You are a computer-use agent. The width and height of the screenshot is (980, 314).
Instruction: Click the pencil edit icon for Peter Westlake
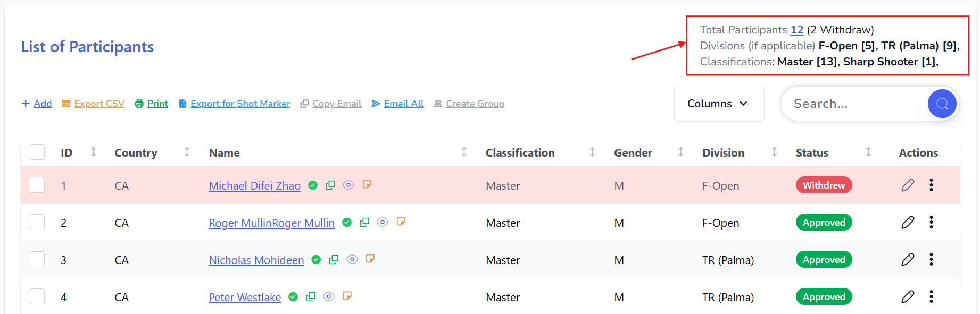click(x=908, y=296)
